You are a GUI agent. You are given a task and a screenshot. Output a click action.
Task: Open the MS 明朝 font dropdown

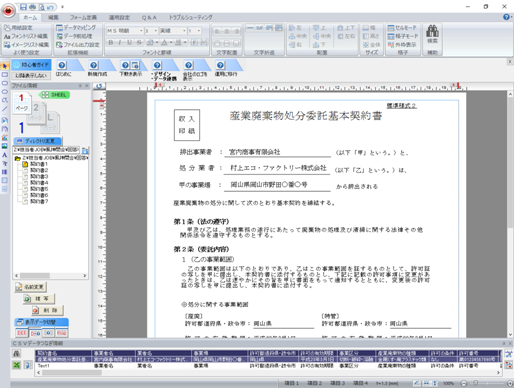(141, 31)
